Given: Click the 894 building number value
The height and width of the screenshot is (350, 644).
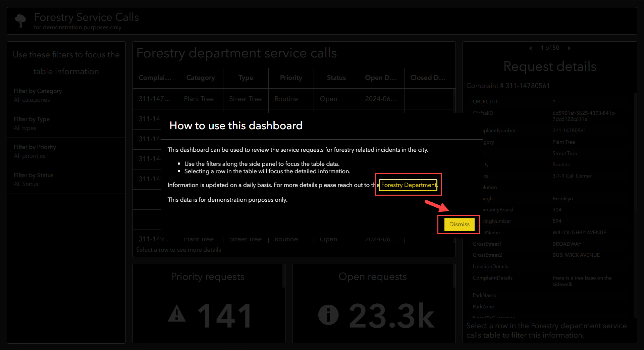Looking at the screenshot, I should click(x=557, y=221).
